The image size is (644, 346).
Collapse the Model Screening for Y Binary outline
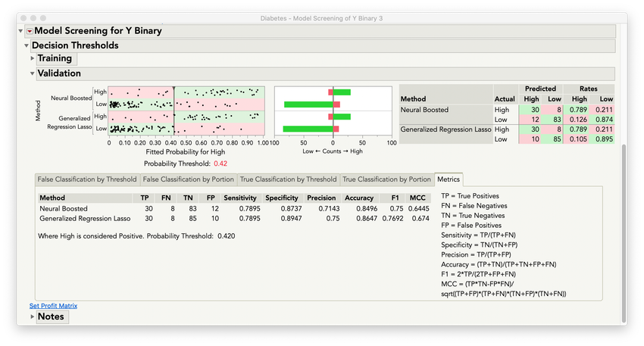(20, 31)
